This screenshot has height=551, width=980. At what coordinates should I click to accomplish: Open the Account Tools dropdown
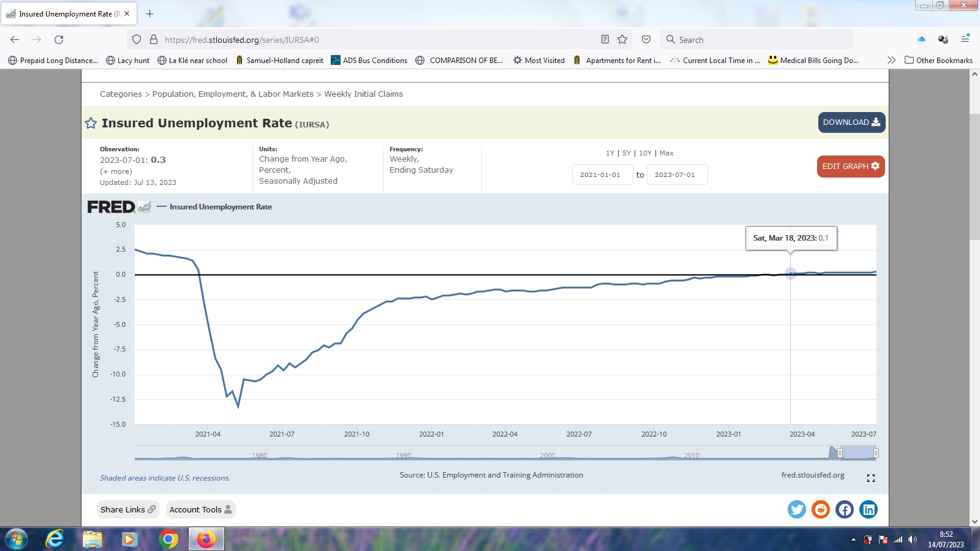200,509
